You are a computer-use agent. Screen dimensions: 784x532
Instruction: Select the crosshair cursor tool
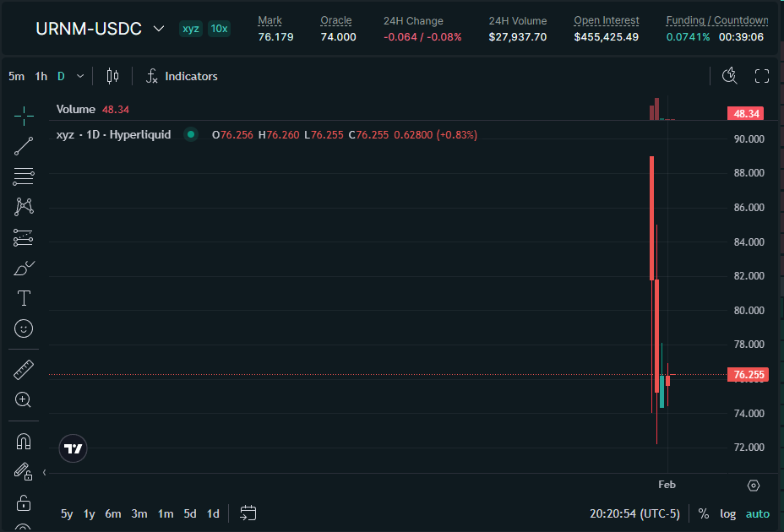(24, 116)
